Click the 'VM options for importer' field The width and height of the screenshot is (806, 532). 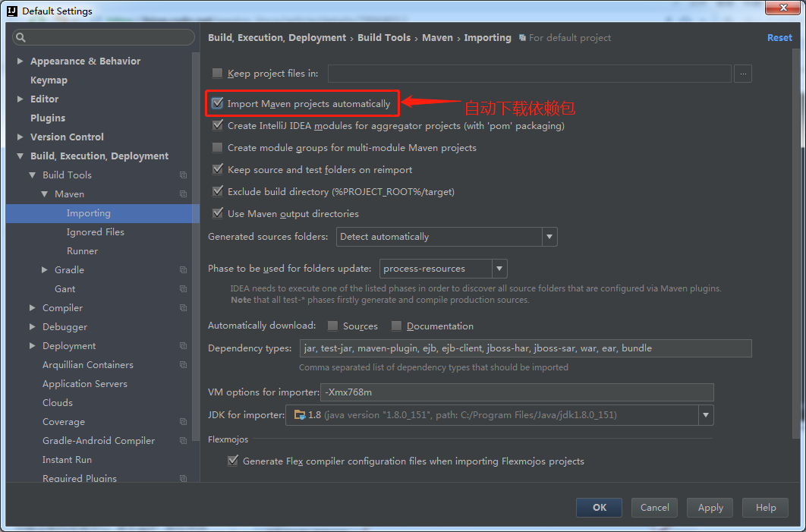click(x=517, y=392)
